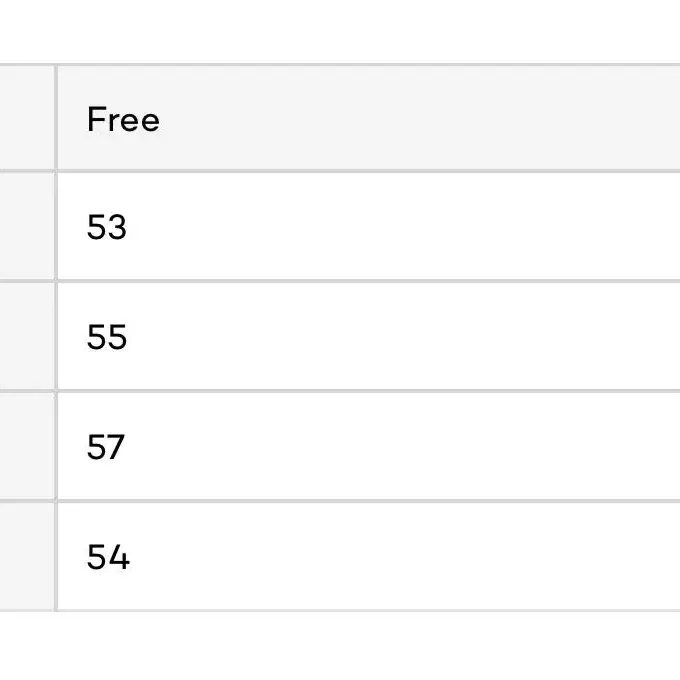Click the row border between 57 and 54
The height and width of the screenshot is (680, 680).
(x=340, y=501)
